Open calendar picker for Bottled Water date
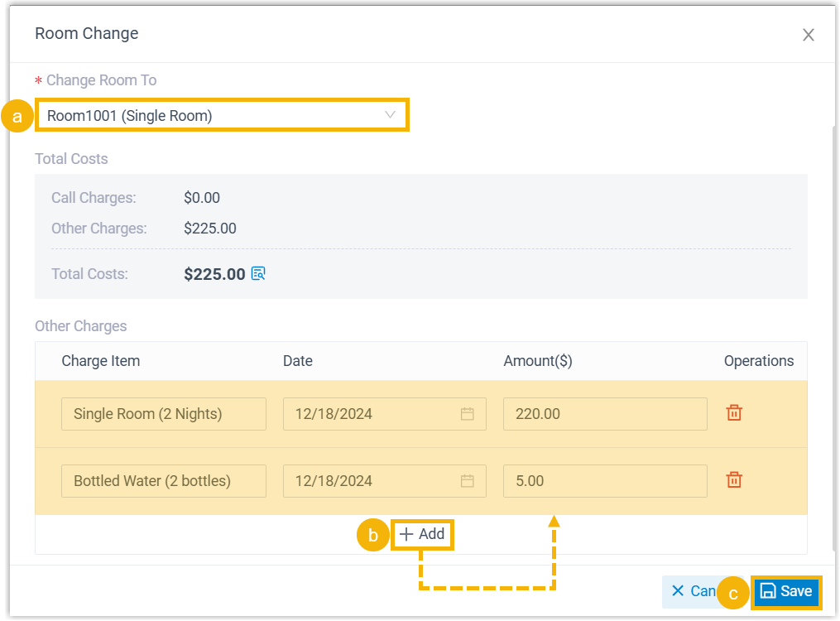Screen dimensions: 840x621 pyautogui.click(x=468, y=481)
